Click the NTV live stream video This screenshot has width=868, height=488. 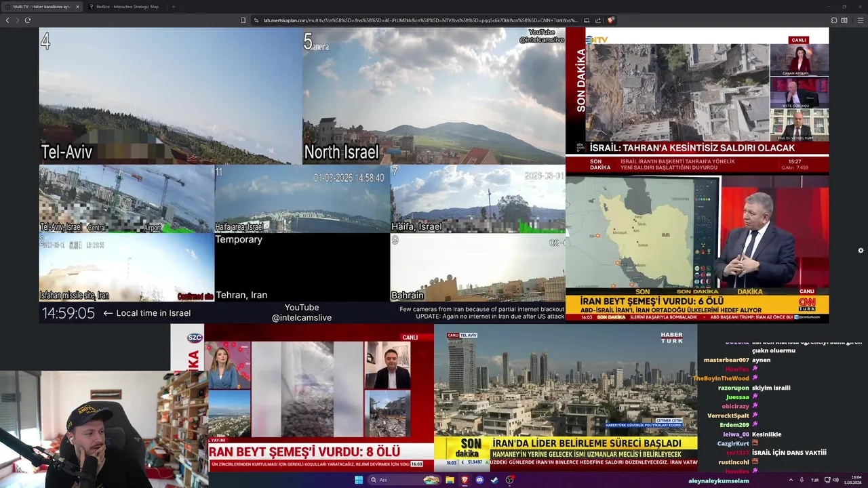point(697,101)
